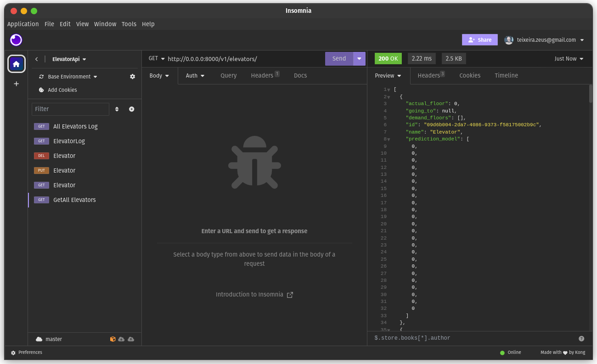Click the Share button
597x364 pixels.
coord(480,40)
